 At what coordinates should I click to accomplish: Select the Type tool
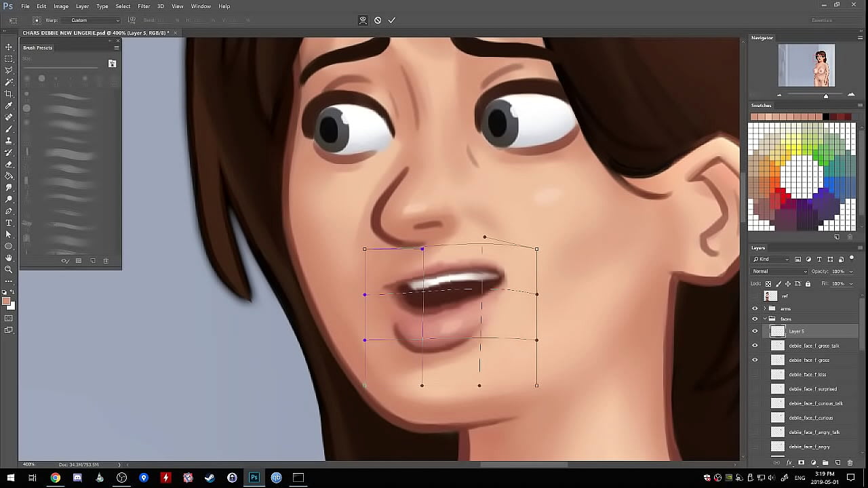pyautogui.click(x=9, y=223)
